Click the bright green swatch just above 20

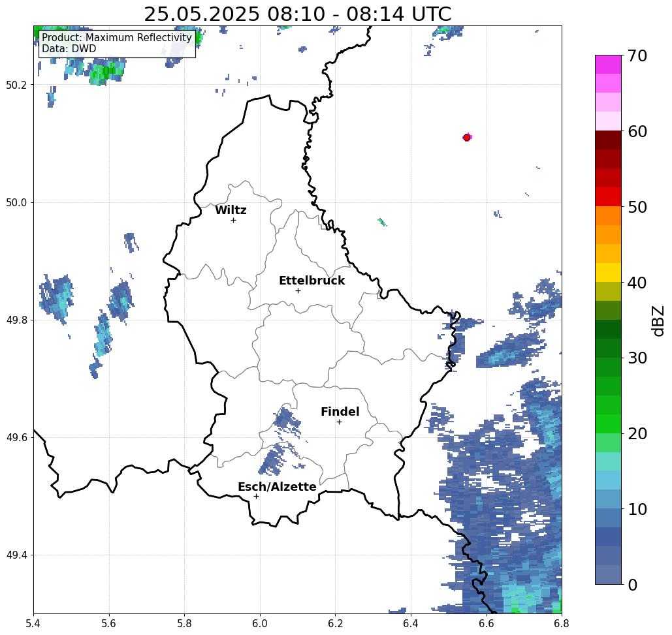pos(608,424)
